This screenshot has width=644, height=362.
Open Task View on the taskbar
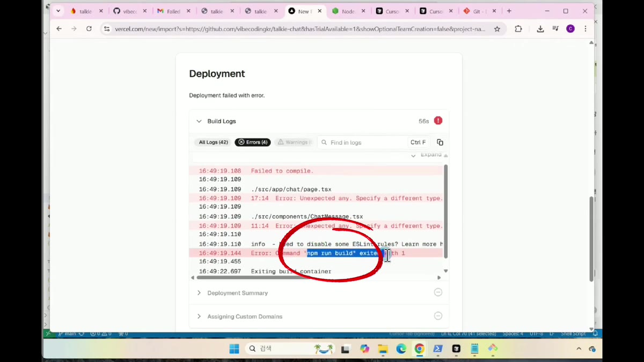coord(346,349)
